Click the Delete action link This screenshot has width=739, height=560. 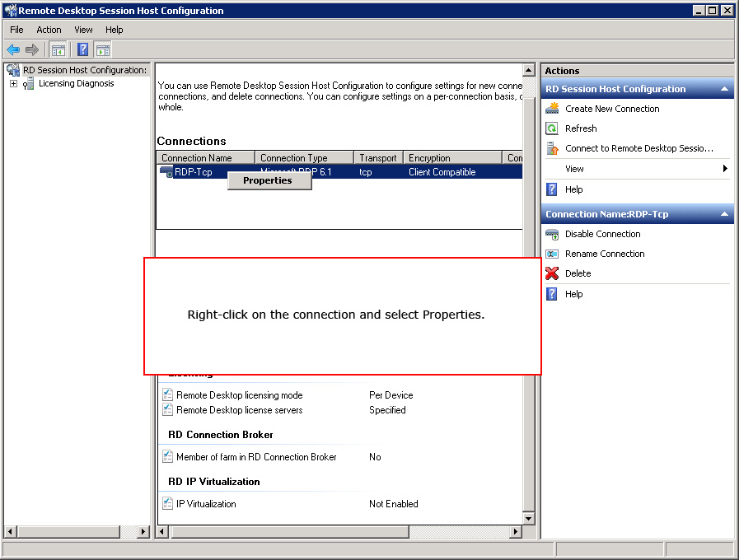[x=578, y=273]
